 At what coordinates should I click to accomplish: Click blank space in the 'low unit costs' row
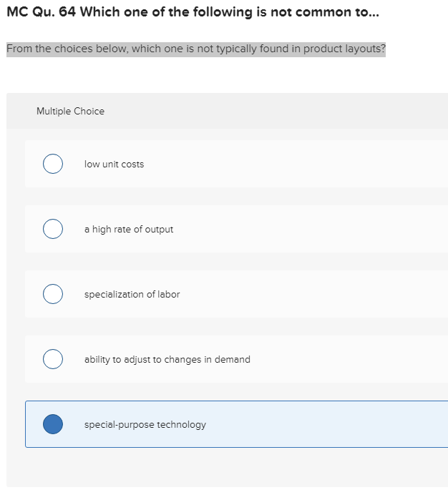coord(301,165)
